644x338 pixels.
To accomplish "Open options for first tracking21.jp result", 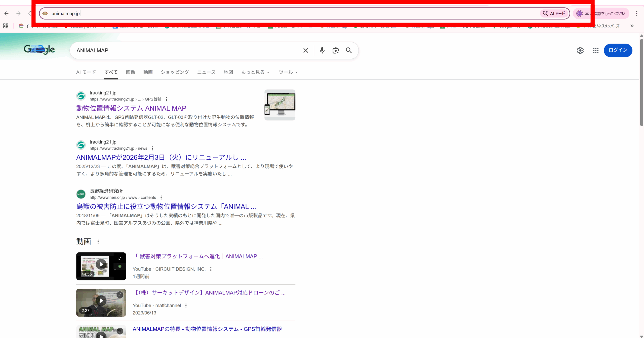I will (x=166, y=99).
